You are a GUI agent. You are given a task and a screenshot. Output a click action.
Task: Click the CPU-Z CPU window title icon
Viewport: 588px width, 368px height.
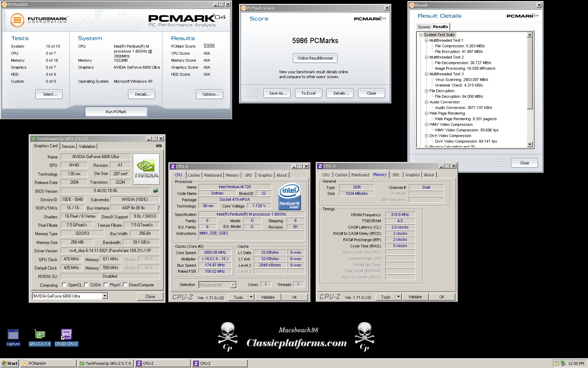173,166
